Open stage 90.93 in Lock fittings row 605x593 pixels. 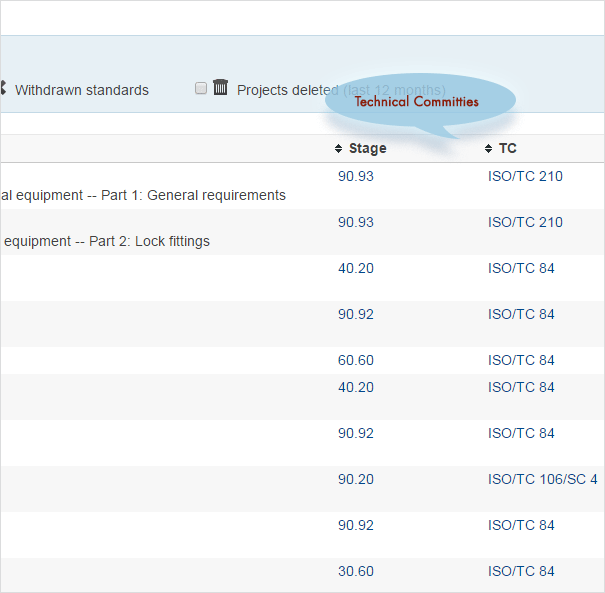pyautogui.click(x=356, y=222)
